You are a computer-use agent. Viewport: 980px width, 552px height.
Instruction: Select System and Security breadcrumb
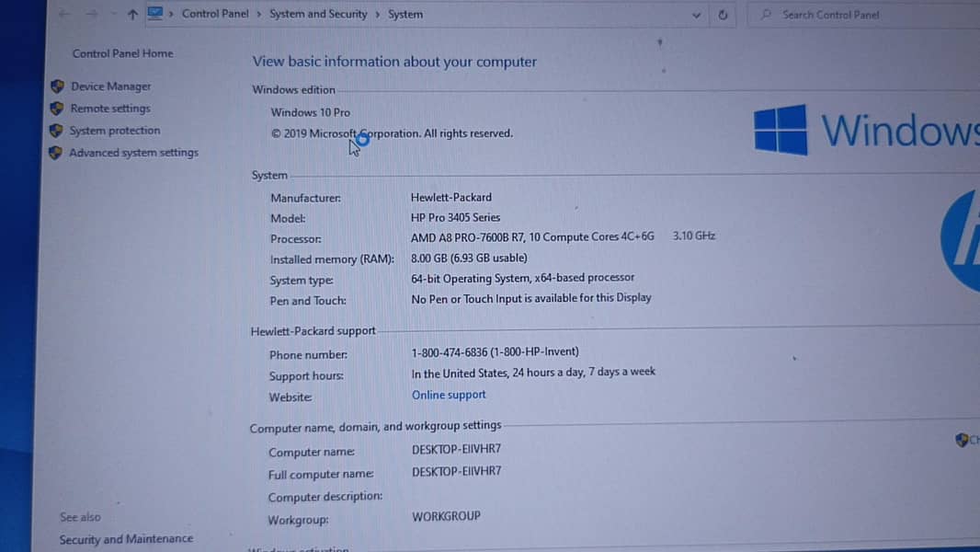click(x=318, y=14)
